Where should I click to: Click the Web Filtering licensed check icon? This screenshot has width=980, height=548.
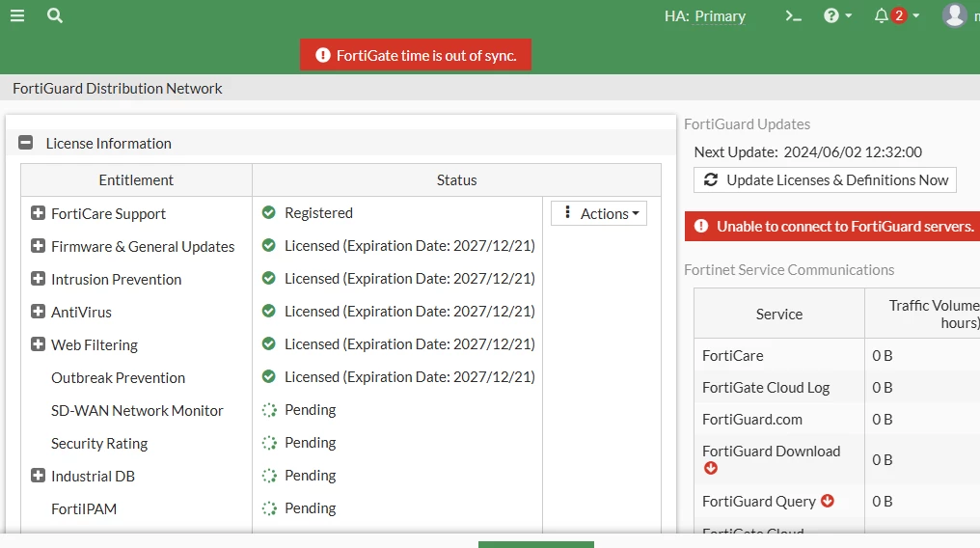269,343
